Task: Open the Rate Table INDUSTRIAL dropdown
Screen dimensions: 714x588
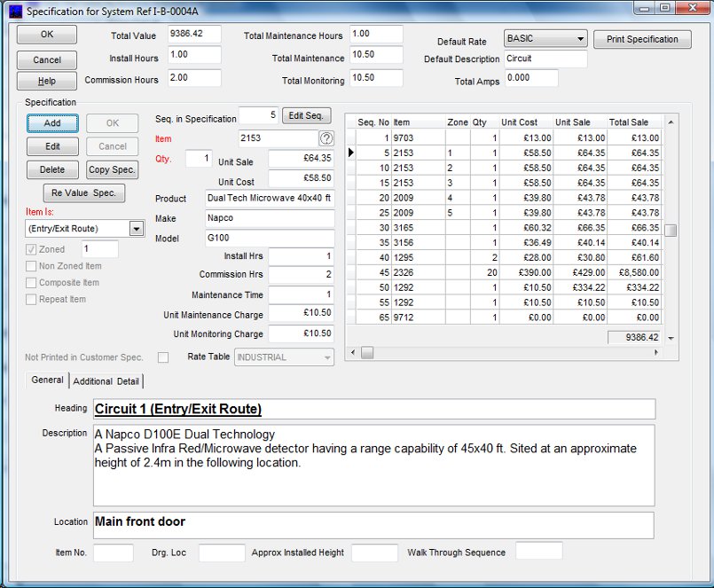Action: (327, 357)
